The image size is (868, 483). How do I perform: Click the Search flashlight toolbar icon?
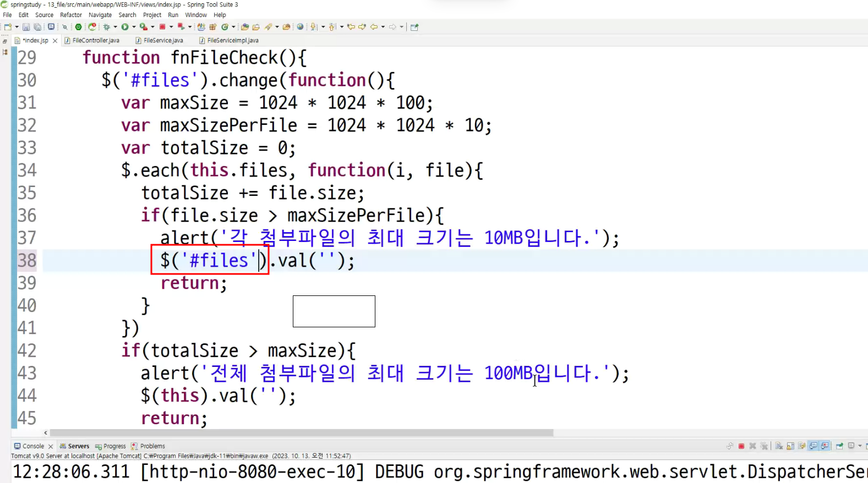pos(268,26)
